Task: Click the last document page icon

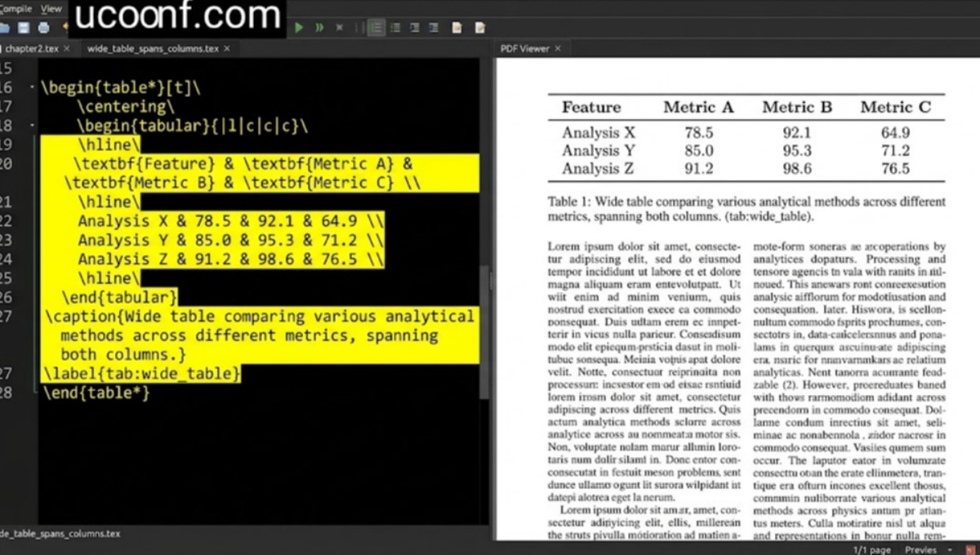Action: point(479,28)
